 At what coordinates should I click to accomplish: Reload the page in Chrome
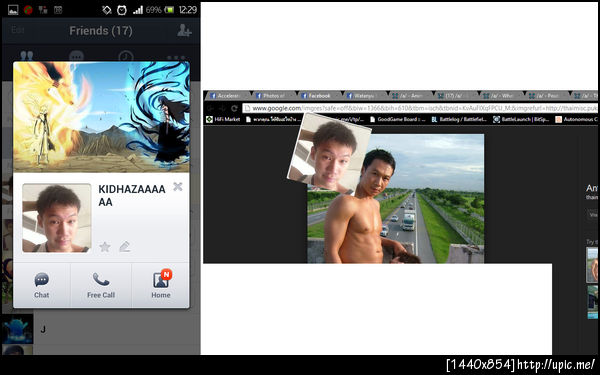pyautogui.click(x=234, y=108)
